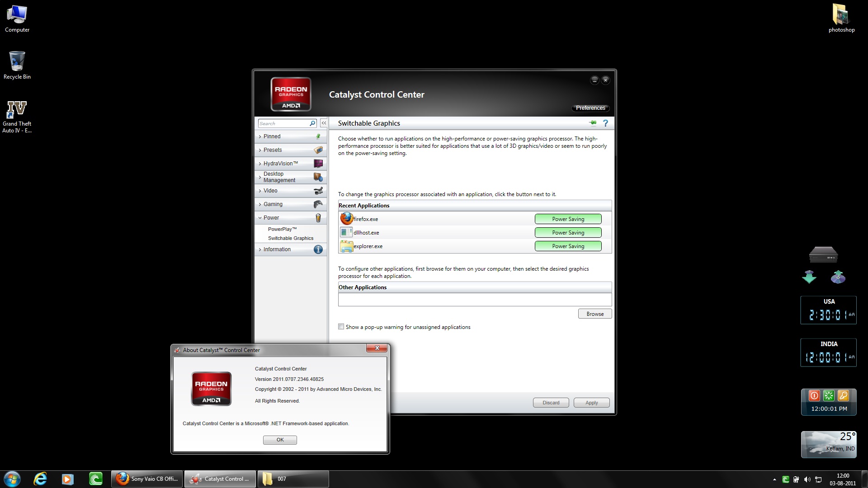Open help with the blue question mark
Image resolution: width=868 pixels, height=488 pixels.
605,123
